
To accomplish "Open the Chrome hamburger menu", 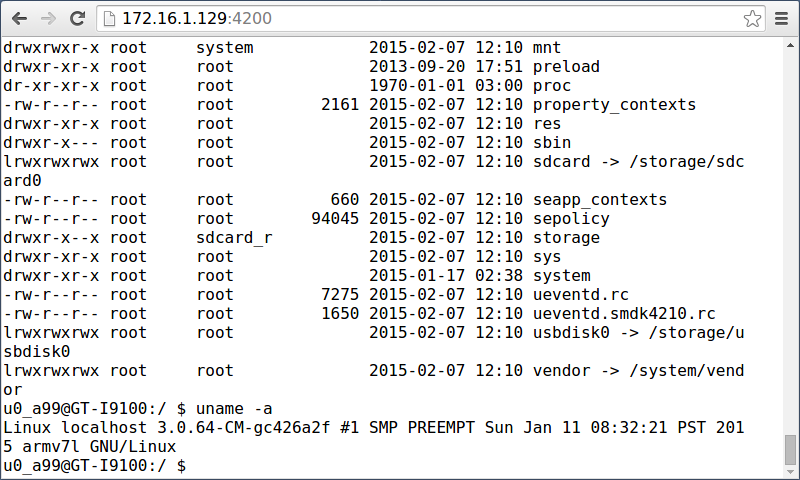I will click(782, 19).
